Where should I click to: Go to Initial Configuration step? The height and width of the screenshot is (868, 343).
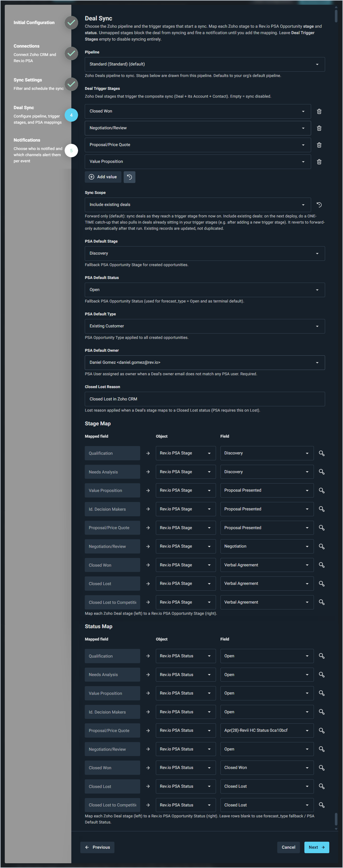(x=34, y=23)
